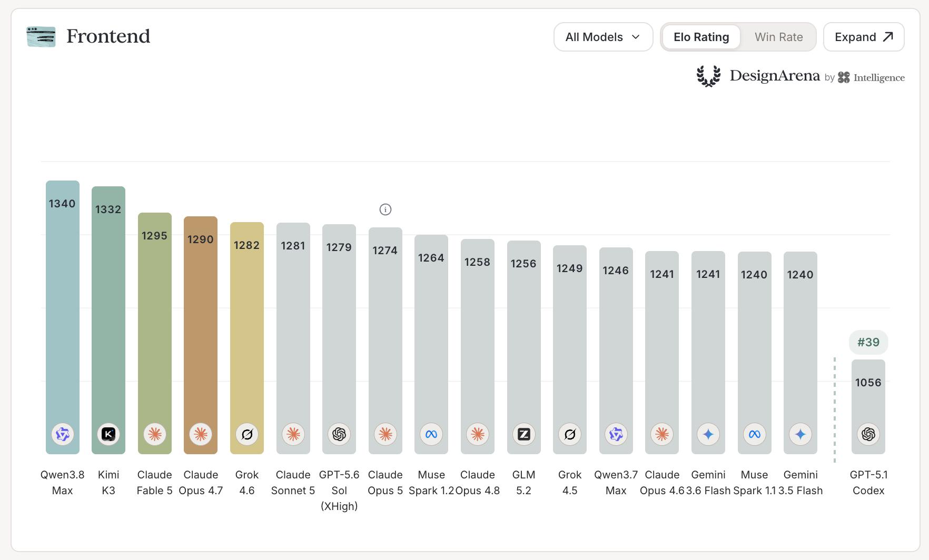929x560 pixels.
Task: Click the Qwen3.8 Max axis label
Action: pyautogui.click(x=63, y=483)
